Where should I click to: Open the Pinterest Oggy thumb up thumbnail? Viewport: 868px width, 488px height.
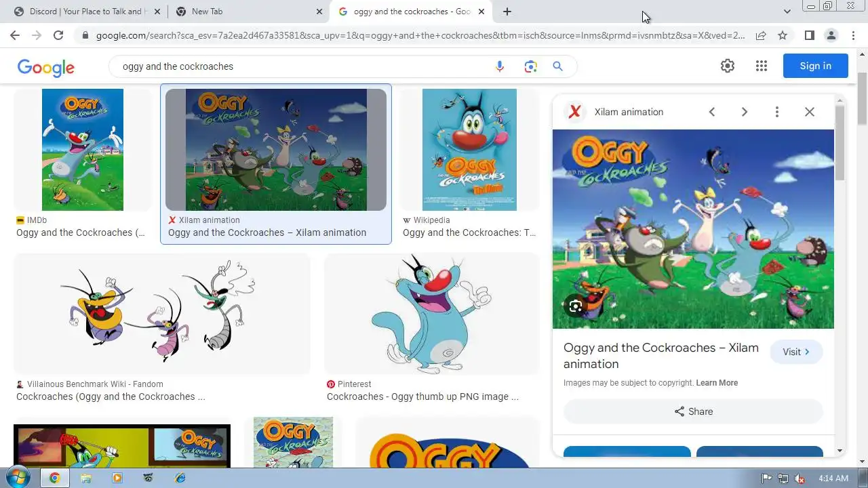pos(432,314)
